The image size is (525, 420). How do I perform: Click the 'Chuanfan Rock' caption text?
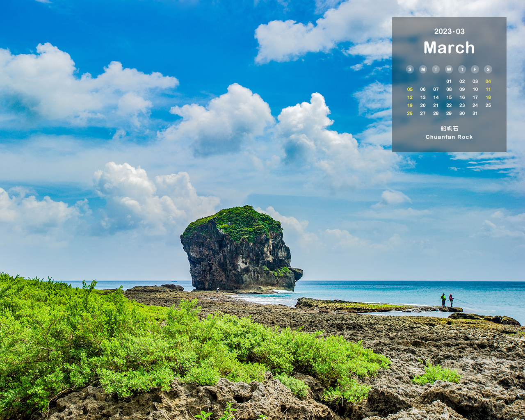click(x=449, y=137)
